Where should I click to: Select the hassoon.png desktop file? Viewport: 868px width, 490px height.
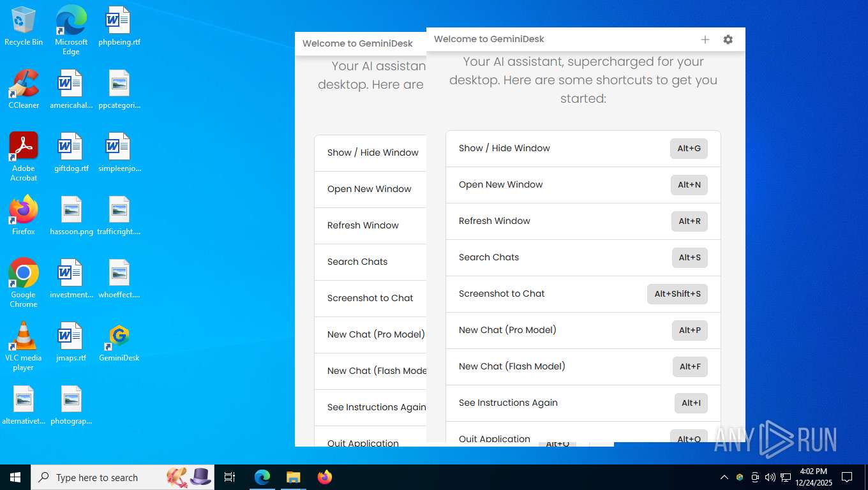point(71,216)
